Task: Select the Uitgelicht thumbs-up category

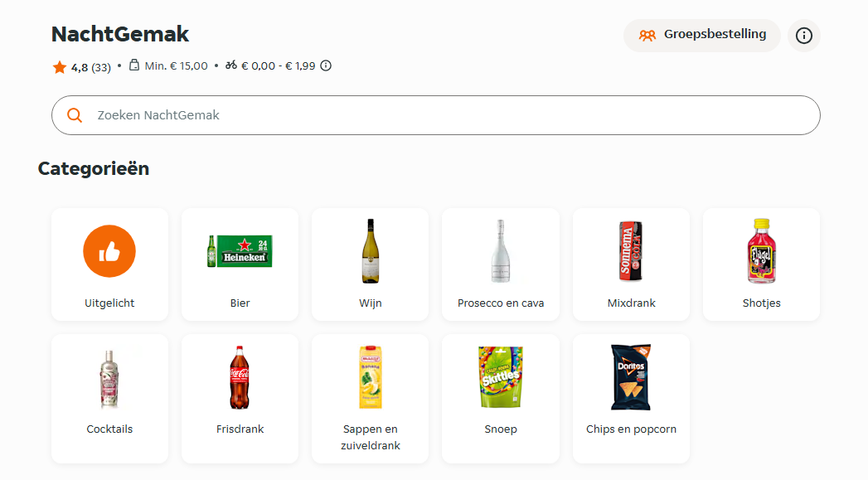Action: coord(109,264)
